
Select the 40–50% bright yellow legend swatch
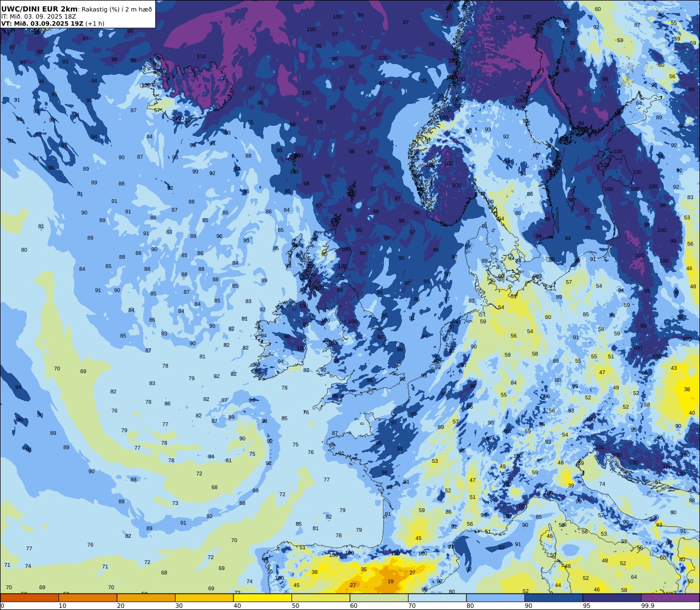262,597
